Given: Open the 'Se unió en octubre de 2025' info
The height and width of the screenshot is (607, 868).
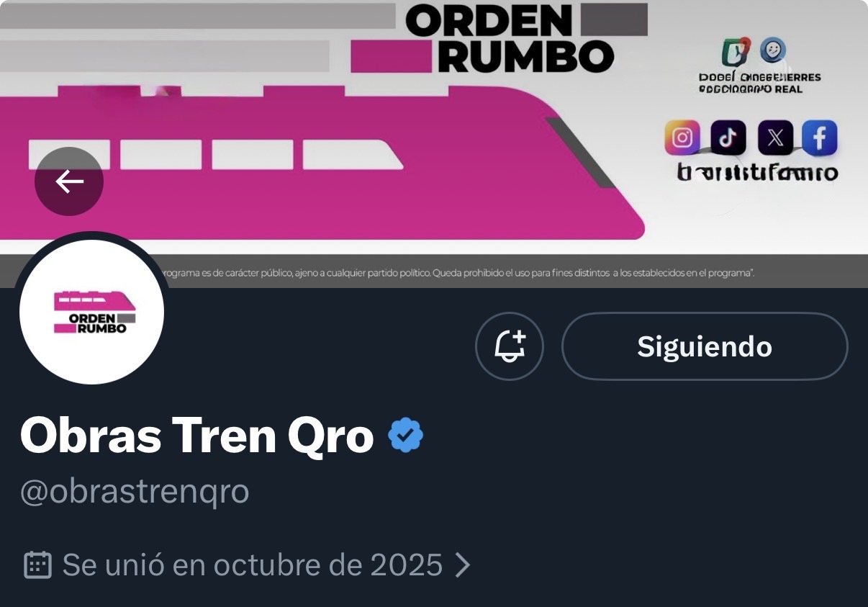Looking at the screenshot, I should pyautogui.click(x=252, y=565).
